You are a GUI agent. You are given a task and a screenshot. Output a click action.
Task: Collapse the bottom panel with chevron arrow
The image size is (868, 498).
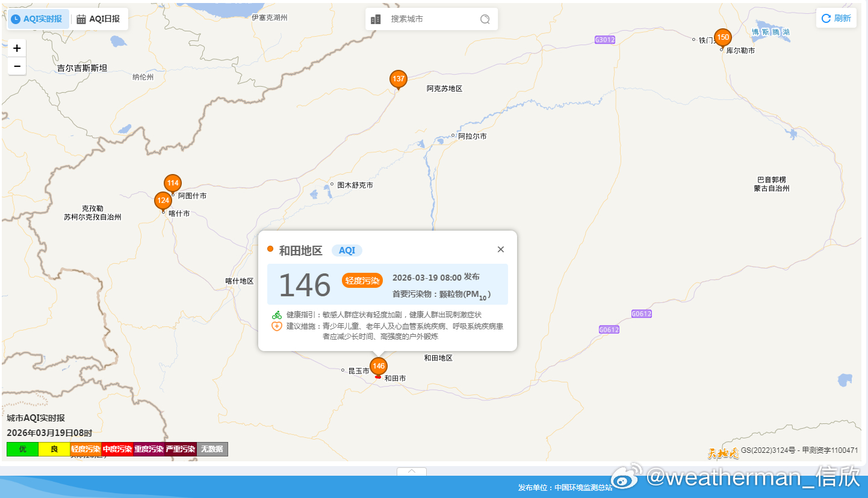pos(411,472)
